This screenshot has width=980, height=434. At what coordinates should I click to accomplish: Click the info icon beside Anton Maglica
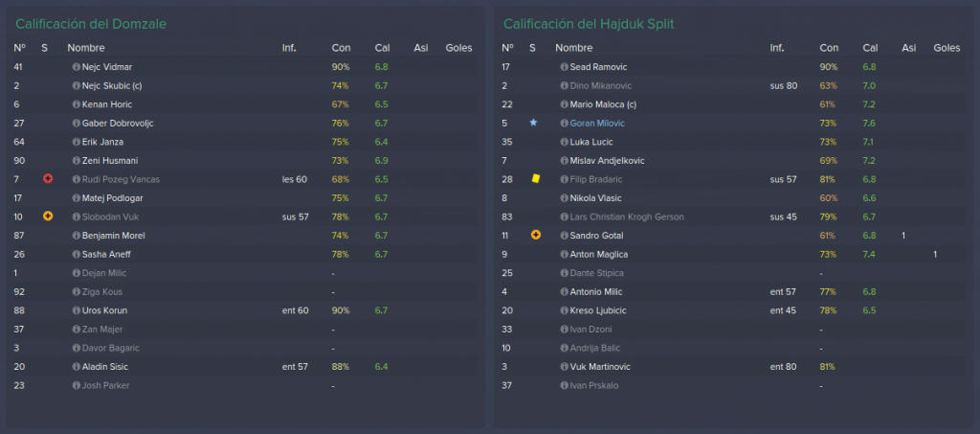565,255
